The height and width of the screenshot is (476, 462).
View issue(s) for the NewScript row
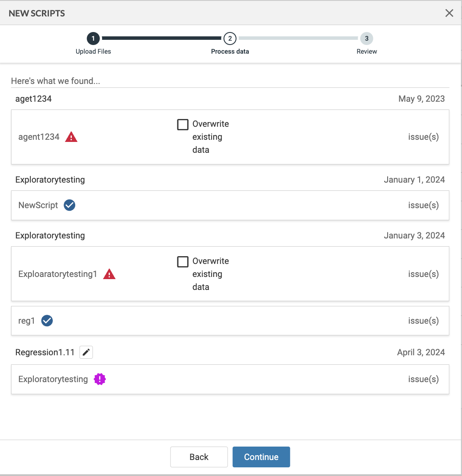[x=423, y=205]
